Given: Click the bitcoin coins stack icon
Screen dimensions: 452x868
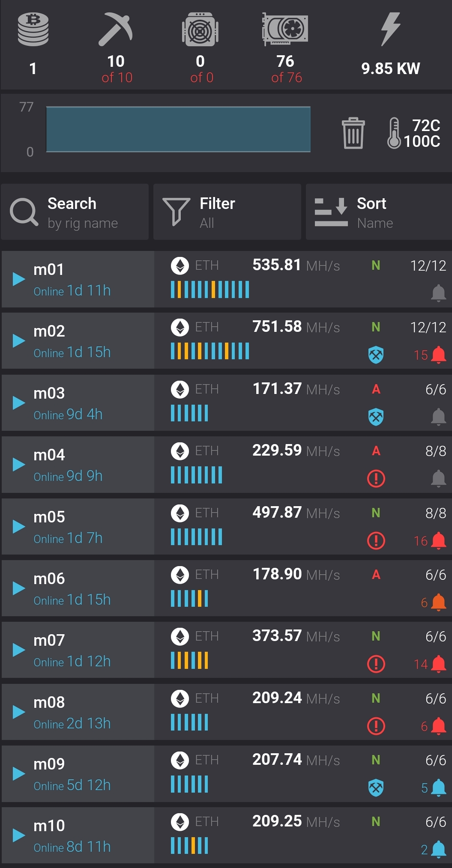Looking at the screenshot, I should tap(33, 29).
